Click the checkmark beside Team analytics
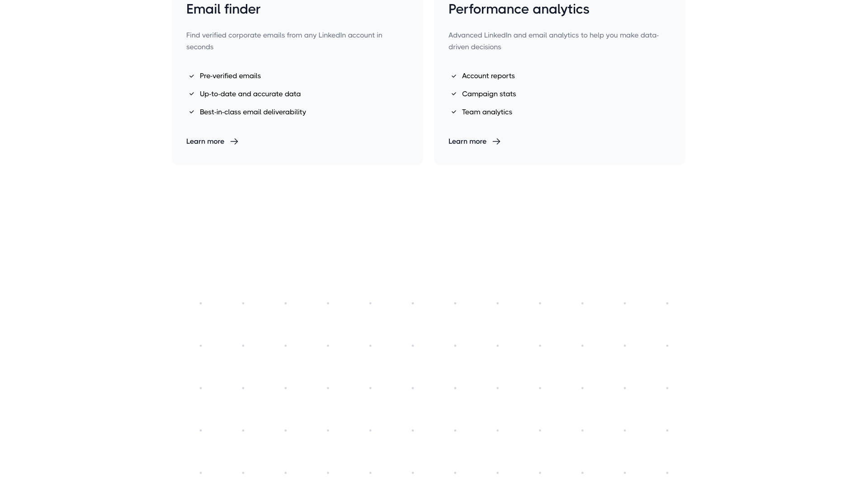Viewport: 868px width, 488px height. pos(454,112)
